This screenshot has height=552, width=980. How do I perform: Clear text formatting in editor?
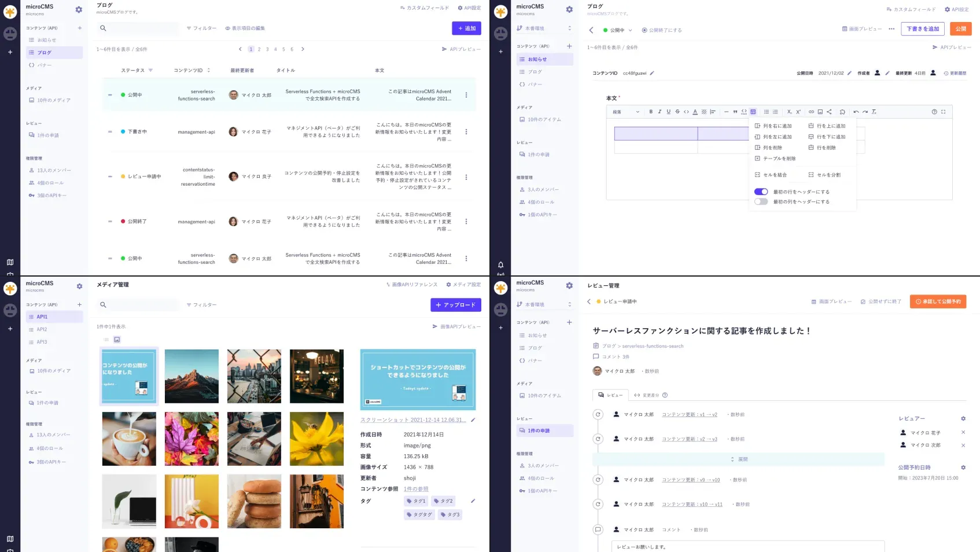click(874, 112)
